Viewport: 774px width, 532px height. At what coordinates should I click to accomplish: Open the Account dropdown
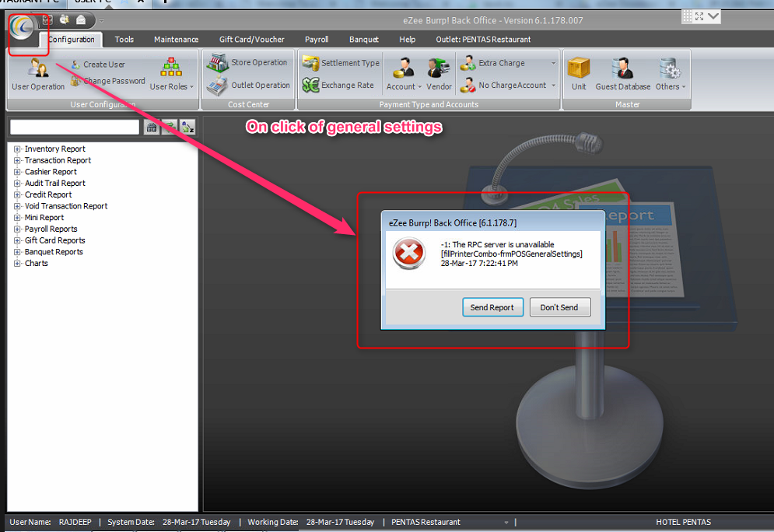coord(404,75)
